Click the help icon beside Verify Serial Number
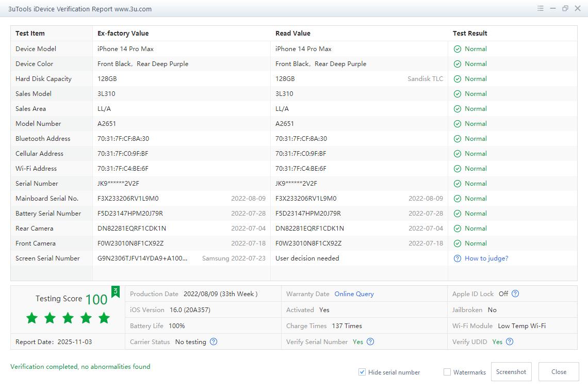 pos(370,342)
